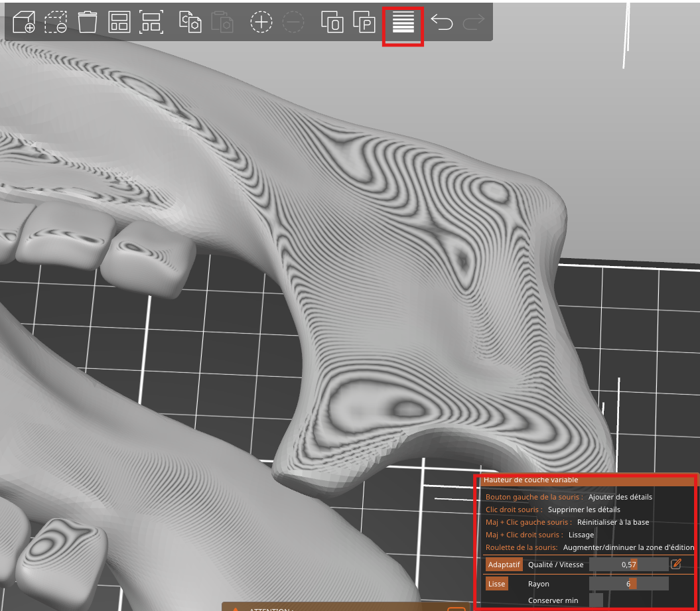The height and width of the screenshot is (611, 700).
Task: Add an instance with the plus icon
Action: pyautogui.click(x=261, y=22)
